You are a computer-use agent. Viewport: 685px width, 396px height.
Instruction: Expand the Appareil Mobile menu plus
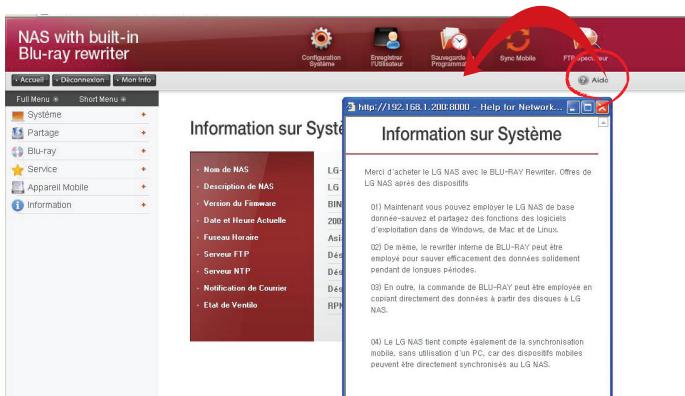click(143, 187)
